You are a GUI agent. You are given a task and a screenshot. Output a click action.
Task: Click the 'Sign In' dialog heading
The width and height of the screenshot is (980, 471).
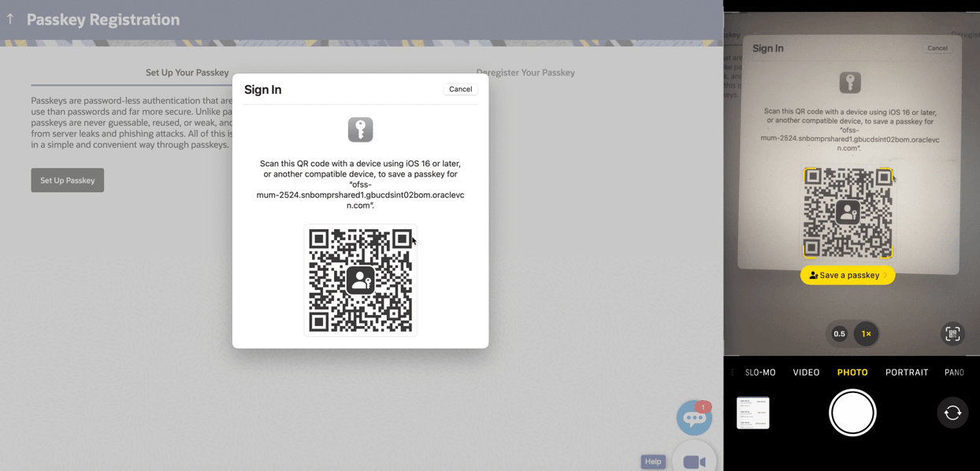[x=262, y=90]
